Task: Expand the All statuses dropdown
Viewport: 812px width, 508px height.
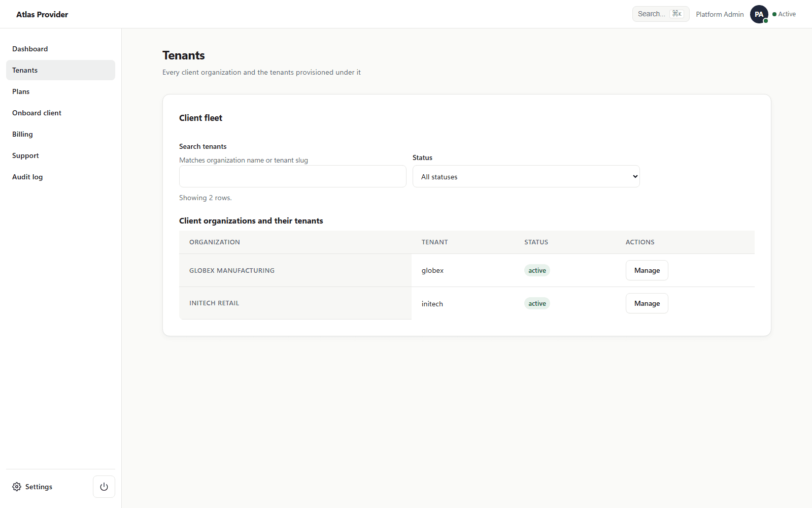Action: 526,176
